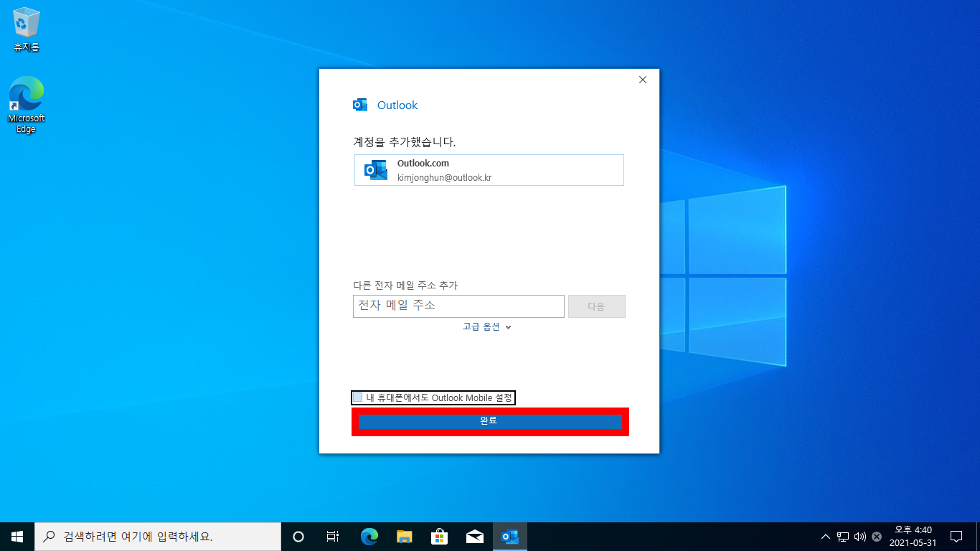980x551 pixels.
Task: Show hidden system tray icons
Action: (826, 537)
